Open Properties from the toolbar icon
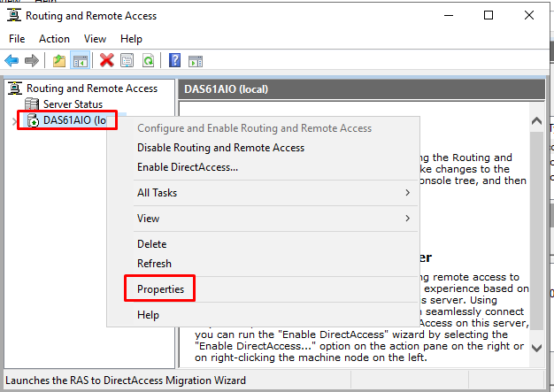The height and width of the screenshot is (392, 554). (127, 61)
